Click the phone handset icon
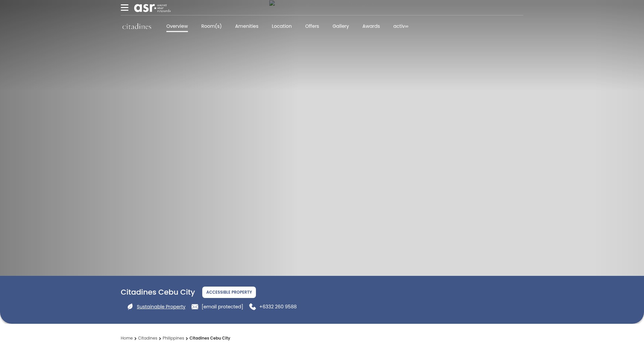This screenshot has width=644, height=362. tap(253, 307)
